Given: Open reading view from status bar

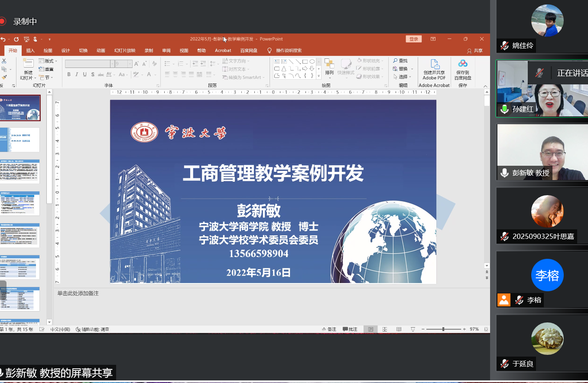Looking at the screenshot, I should click(399, 329).
